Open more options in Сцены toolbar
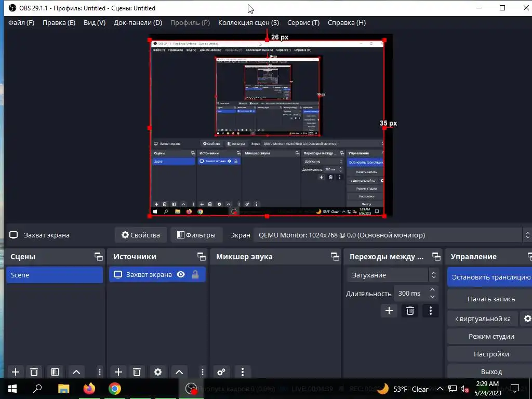The image size is (532, 399). 99,372
